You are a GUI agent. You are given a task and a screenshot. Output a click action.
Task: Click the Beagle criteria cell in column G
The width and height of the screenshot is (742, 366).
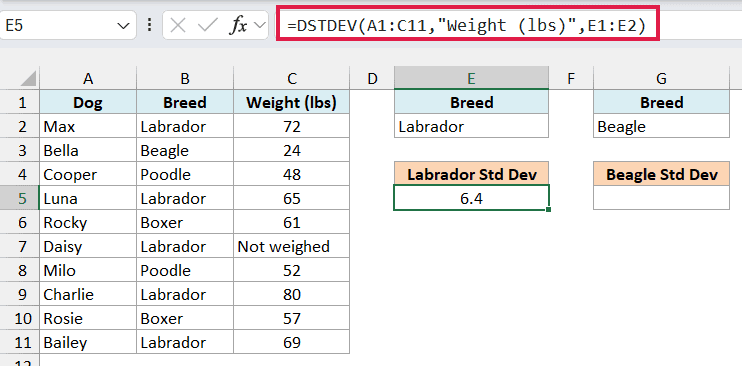click(x=661, y=126)
